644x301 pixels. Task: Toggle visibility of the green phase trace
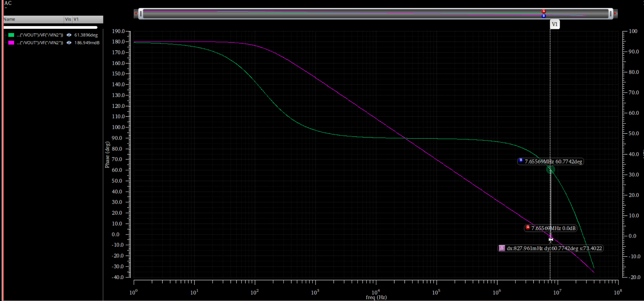69,35
